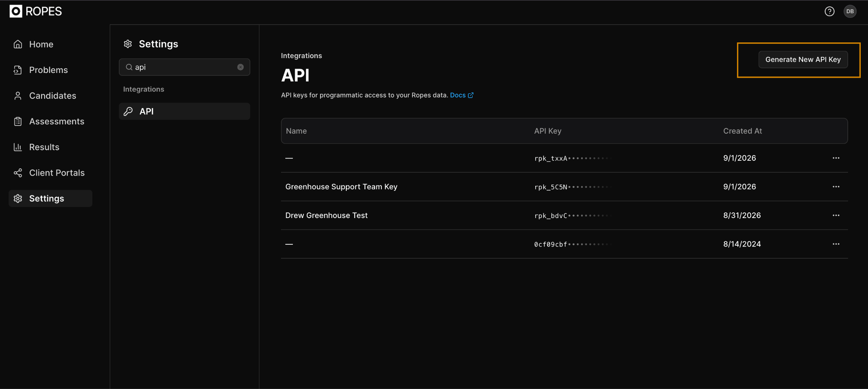Image resolution: width=868 pixels, height=389 pixels.
Task: Select the API integrations item
Action: [x=184, y=111]
